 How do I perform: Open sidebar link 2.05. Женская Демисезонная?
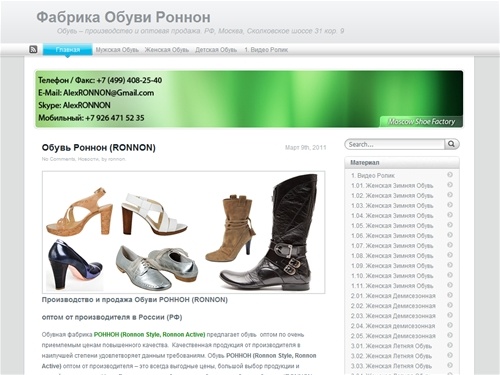pyautogui.click(x=393, y=336)
